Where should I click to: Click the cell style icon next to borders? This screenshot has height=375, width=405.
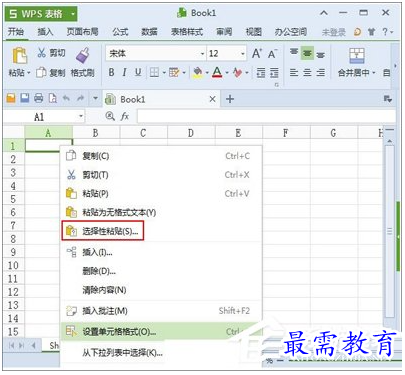coord(174,72)
